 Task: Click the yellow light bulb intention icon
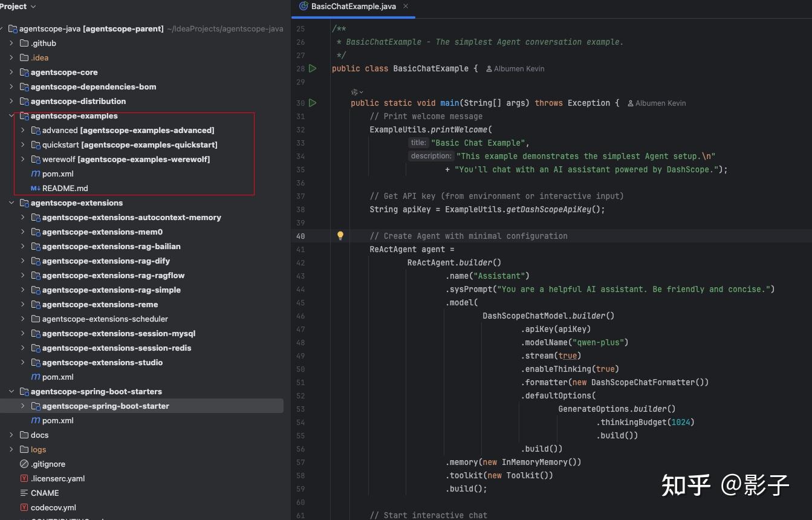click(x=340, y=236)
